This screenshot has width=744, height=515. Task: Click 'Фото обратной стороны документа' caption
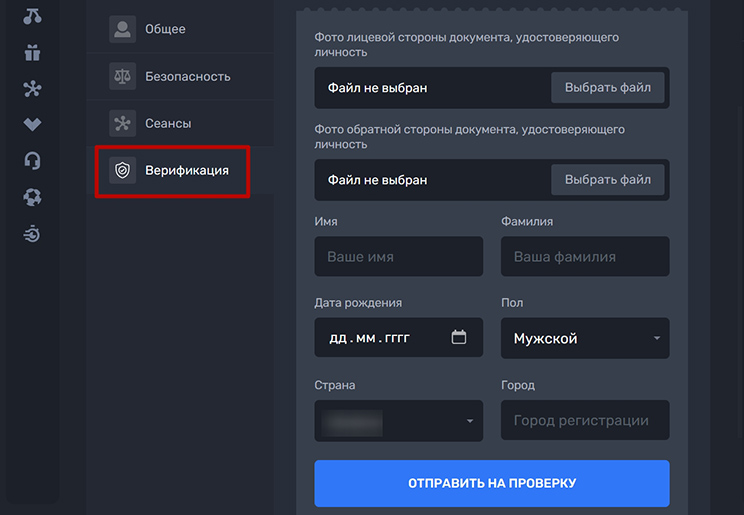click(x=469, y=137)
